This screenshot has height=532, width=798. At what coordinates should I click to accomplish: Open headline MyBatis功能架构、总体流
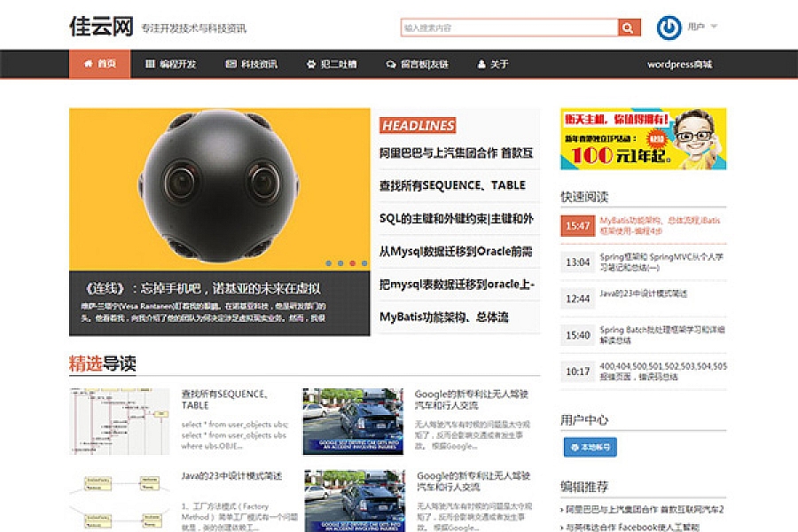pos(444,317)
